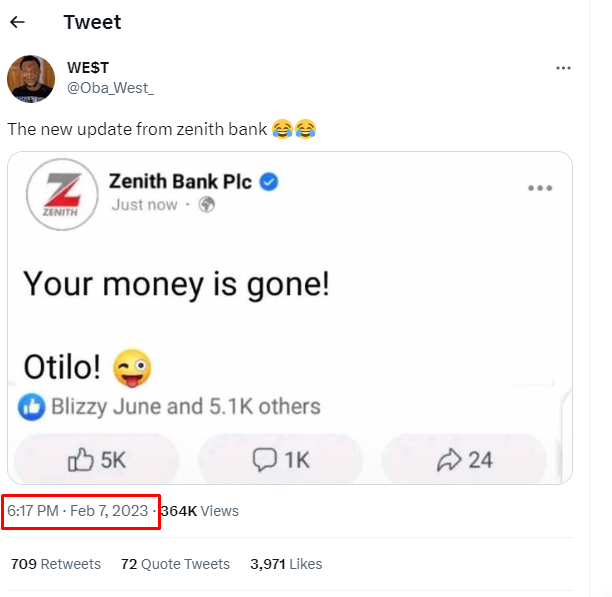Click the blue verified badge beside Zenith Bank Plc
This screenshot has height=597, width=612.
tap(269, 182)
